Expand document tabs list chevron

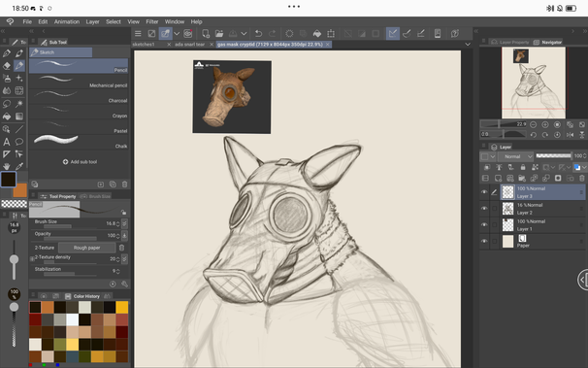tap(468, 45)
